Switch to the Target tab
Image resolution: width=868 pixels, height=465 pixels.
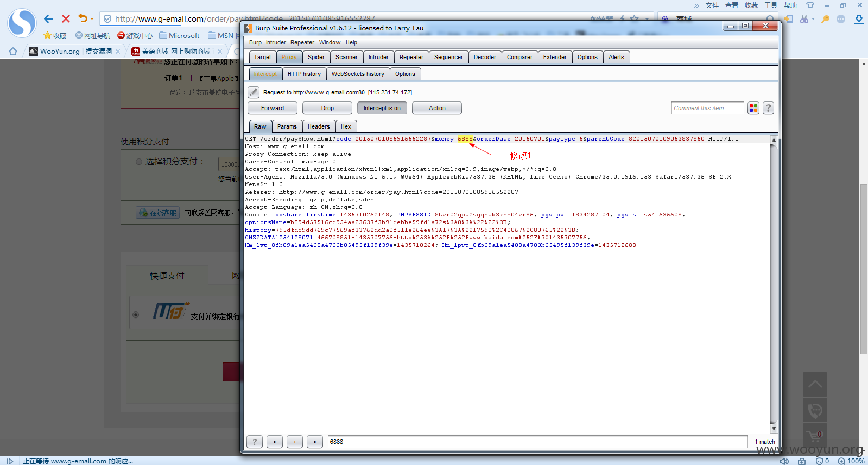pyautogui.click(x=262, y=57)
